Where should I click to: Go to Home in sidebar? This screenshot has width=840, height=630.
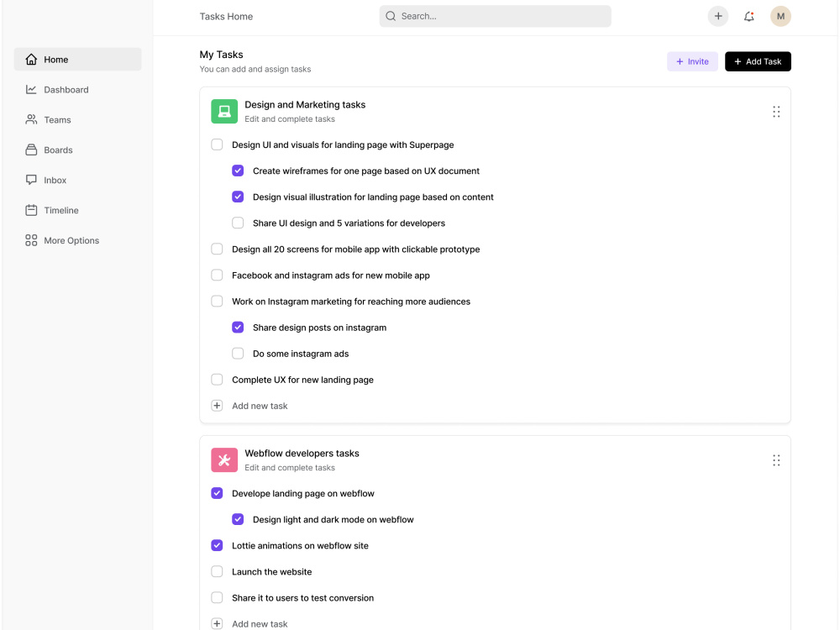pos(77,60)
